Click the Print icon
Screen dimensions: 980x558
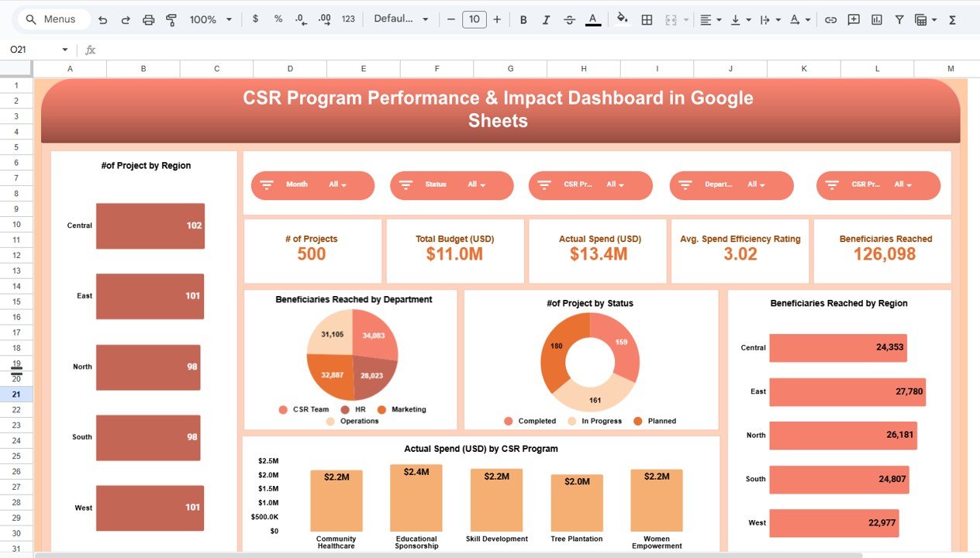pyautogui.click(x=149, y=19)
